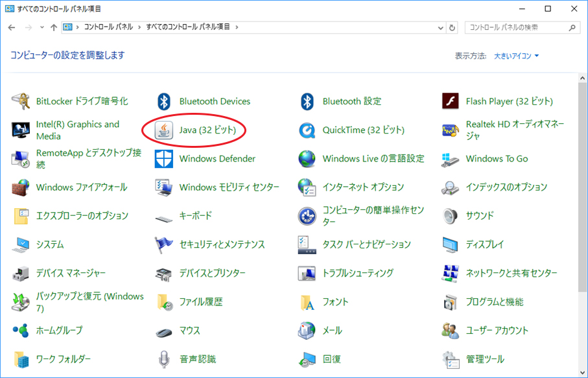The image size is (588, 378).
Task: Go up one level with up arrow
Action: [54, 27]
